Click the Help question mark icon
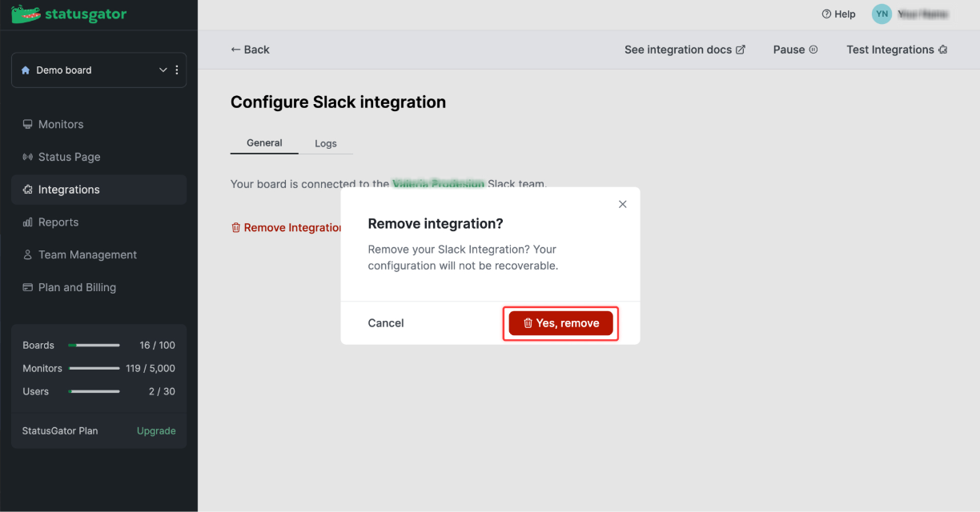Image resolution: width=980 pixels, height=512 pixels. [x=826, y=14]
